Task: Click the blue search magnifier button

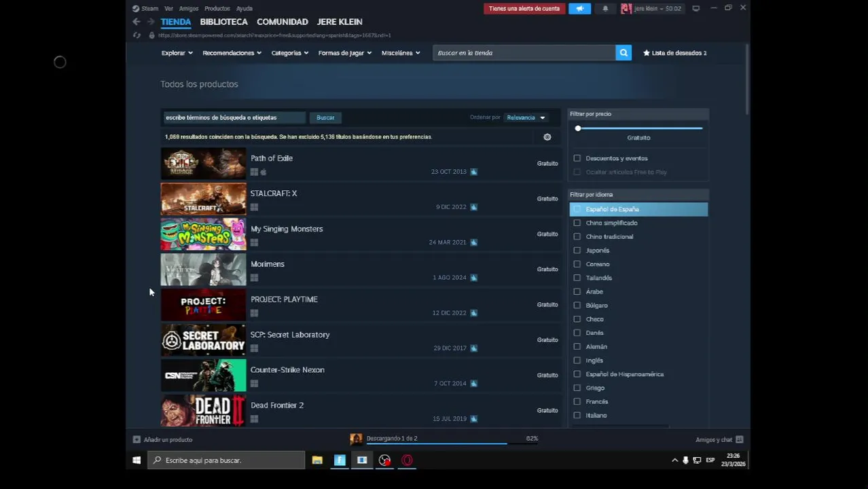Action: [x=623, y=53]
